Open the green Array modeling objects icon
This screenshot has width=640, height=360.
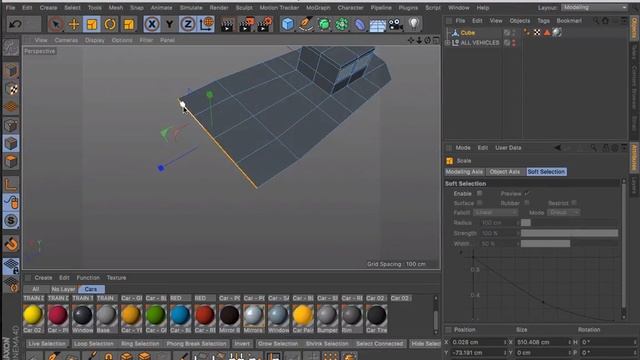(342, 24)
